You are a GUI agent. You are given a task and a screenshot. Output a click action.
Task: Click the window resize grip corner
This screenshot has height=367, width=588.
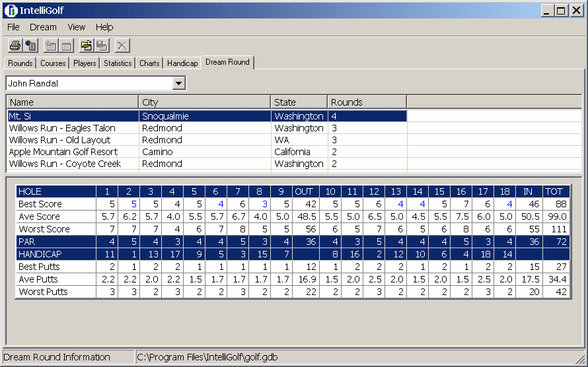[581, 360]
